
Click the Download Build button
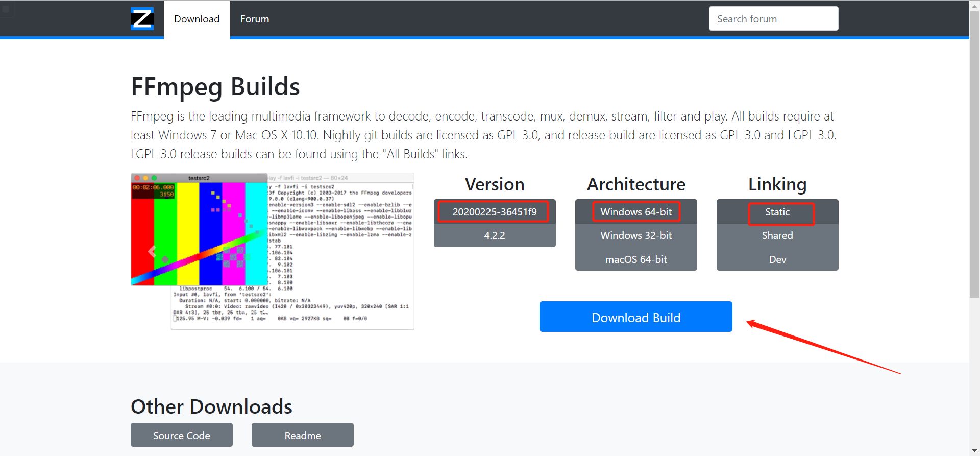coord(636,317)
